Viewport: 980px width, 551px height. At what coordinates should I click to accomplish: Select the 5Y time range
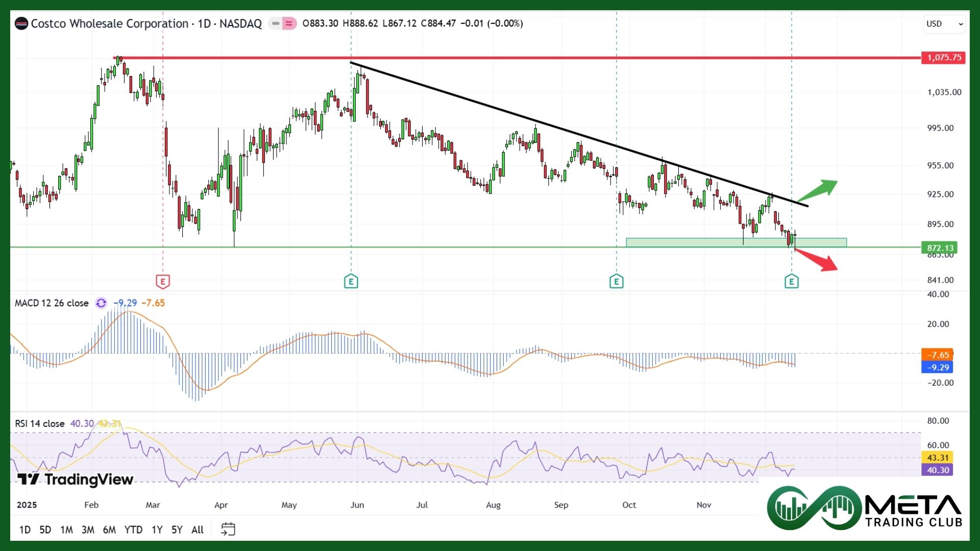point(177,530)
